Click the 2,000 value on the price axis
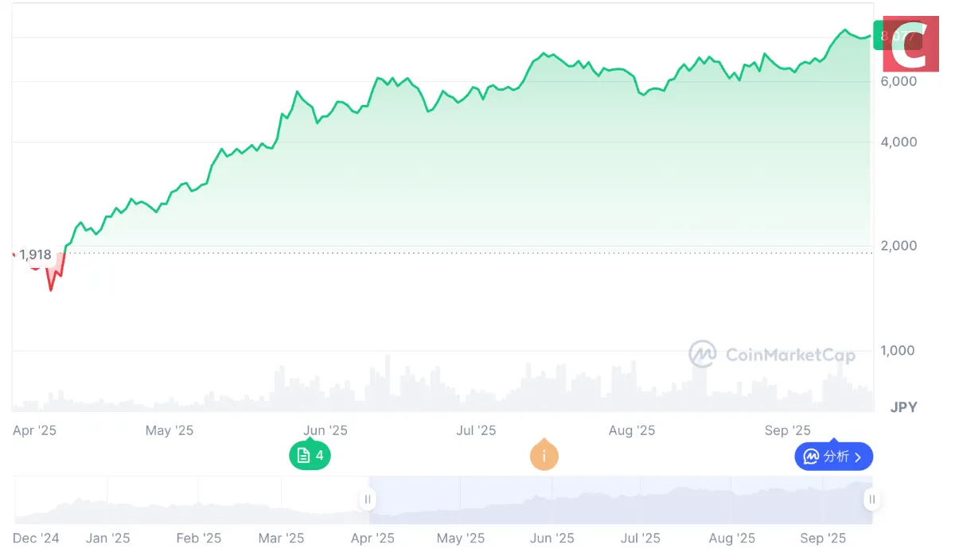This screenshot has width=955, height=560. point(900,246)
